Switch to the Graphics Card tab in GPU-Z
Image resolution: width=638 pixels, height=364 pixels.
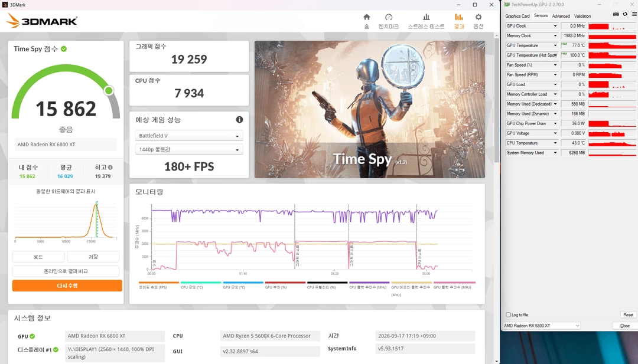(x=517, y=17)
